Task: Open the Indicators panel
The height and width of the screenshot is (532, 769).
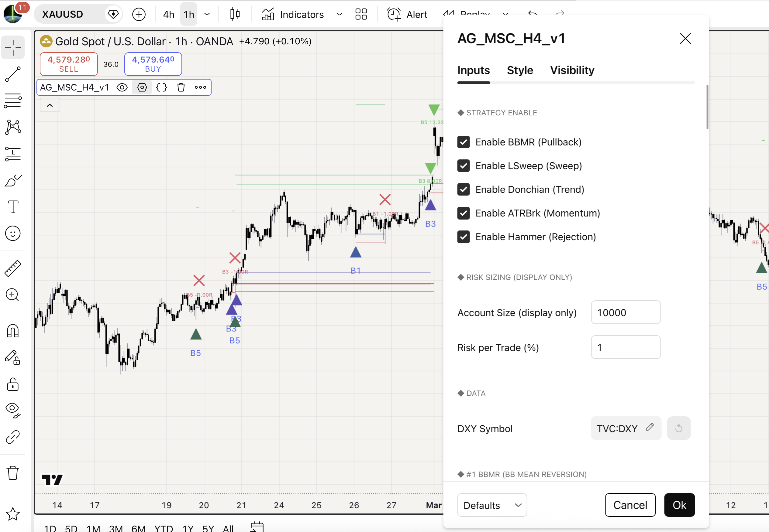Action: click(x=293, y=14)
